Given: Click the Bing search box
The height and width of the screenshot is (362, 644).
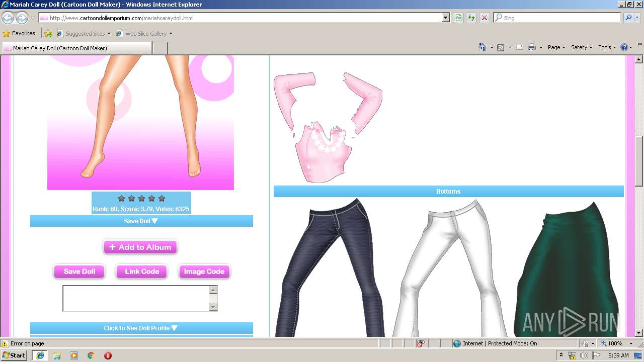Looking at the screenshot, I should 557,18.
